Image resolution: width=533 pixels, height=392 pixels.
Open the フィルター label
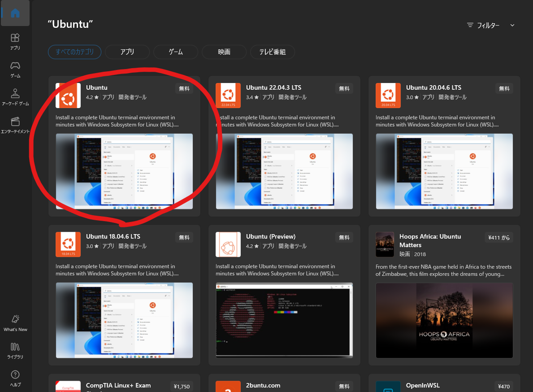click(x=488, y=25)
